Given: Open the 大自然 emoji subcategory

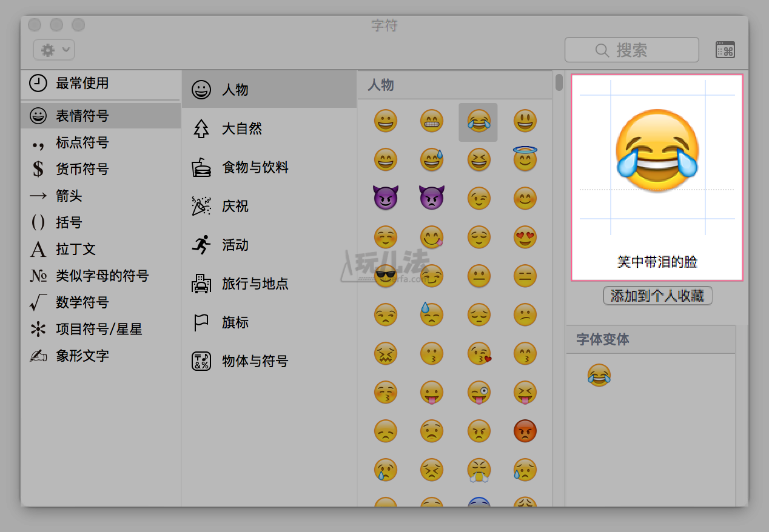Looking at the screenshot, I should (269, 128).
